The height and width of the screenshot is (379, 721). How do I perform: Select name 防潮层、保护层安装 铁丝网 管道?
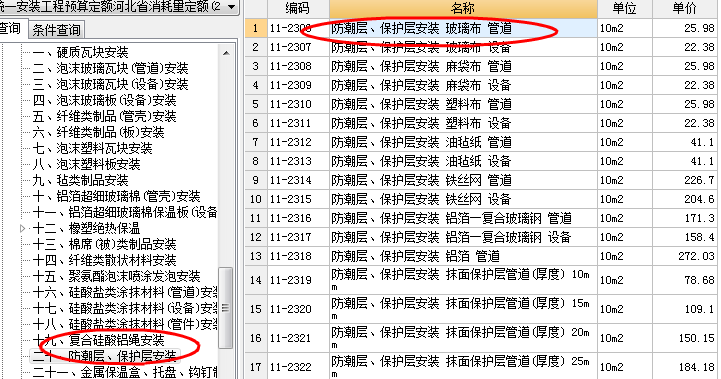coord(463,180)
